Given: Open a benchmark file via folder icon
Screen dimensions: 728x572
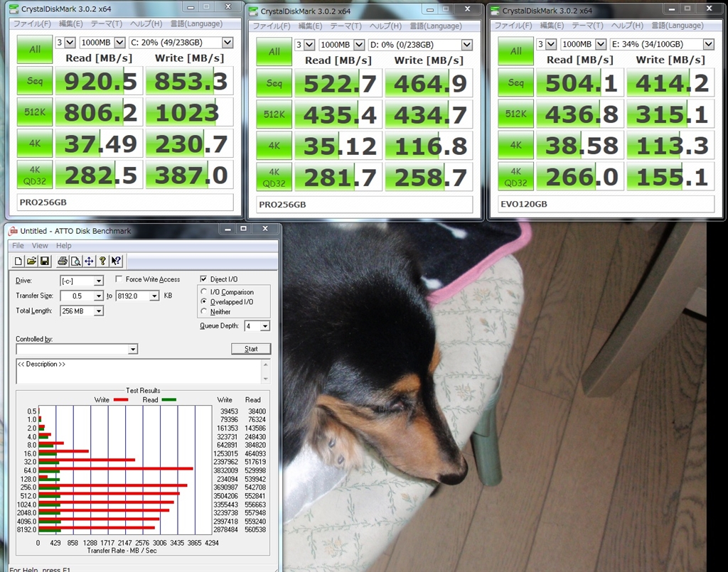Looking at the screenshot, I should [31, 261].
